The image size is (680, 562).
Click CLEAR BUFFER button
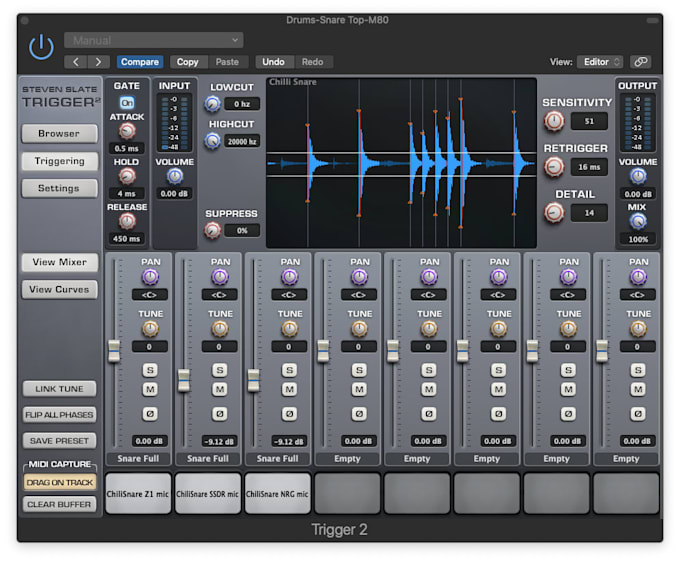(59, 504)
